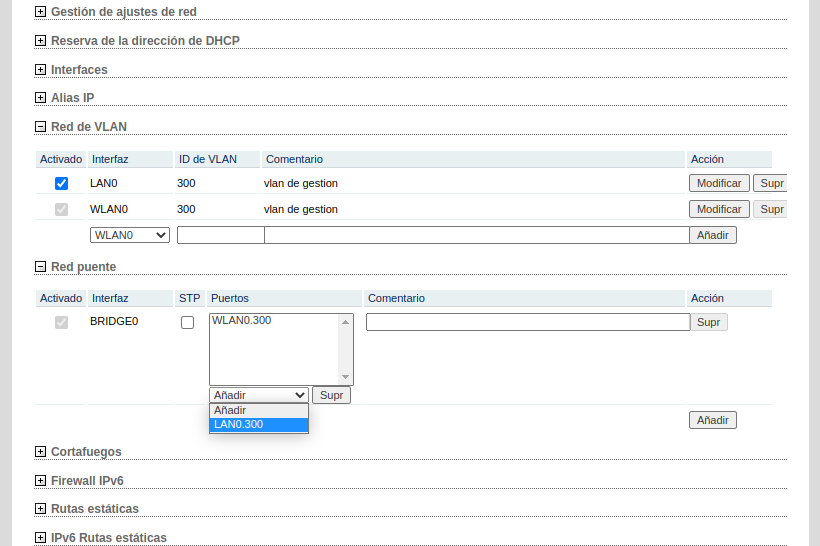
Task: Click Supr to delete the BRIDGE0 bridge
Action: [x=709, y=322]
